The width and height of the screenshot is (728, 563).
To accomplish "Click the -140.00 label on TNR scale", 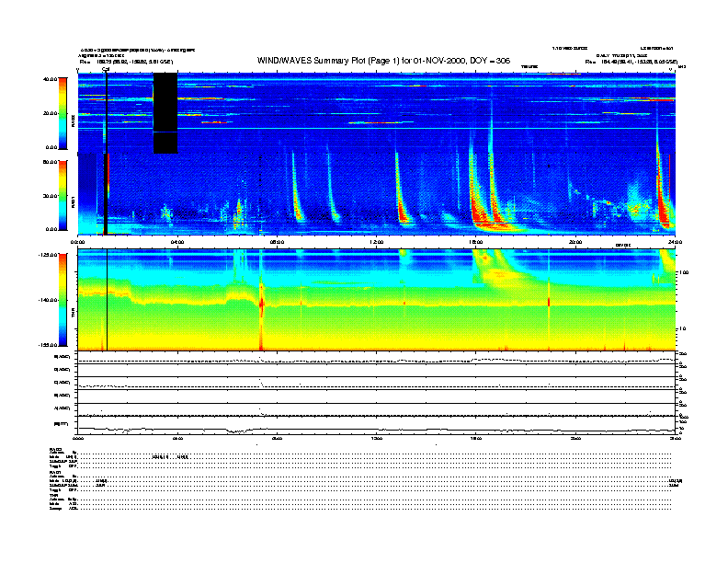I will [x=48, y=300].
